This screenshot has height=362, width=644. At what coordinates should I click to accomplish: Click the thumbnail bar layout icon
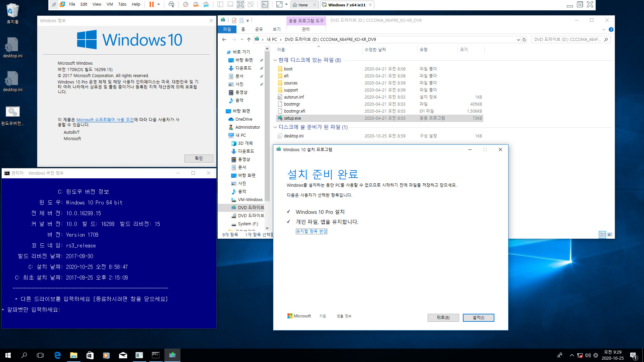pos(230,5)
